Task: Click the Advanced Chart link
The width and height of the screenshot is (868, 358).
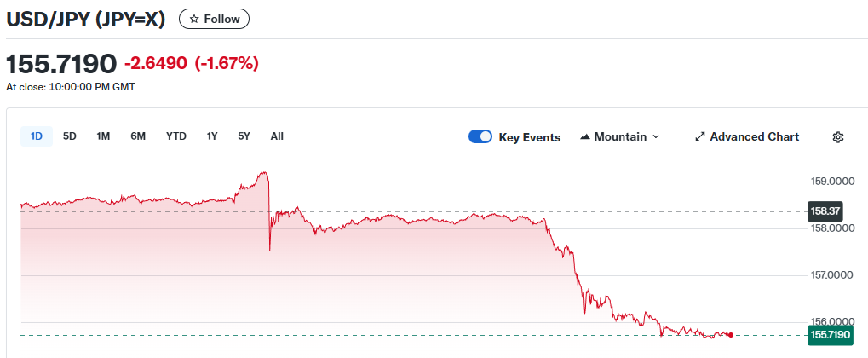Action: tap(754, 136)
